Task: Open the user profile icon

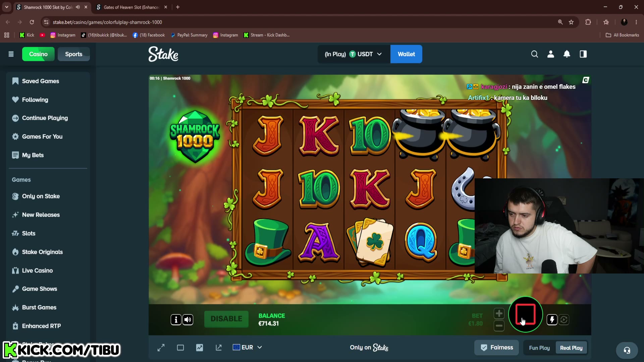Action: click(x=551, y=54)
